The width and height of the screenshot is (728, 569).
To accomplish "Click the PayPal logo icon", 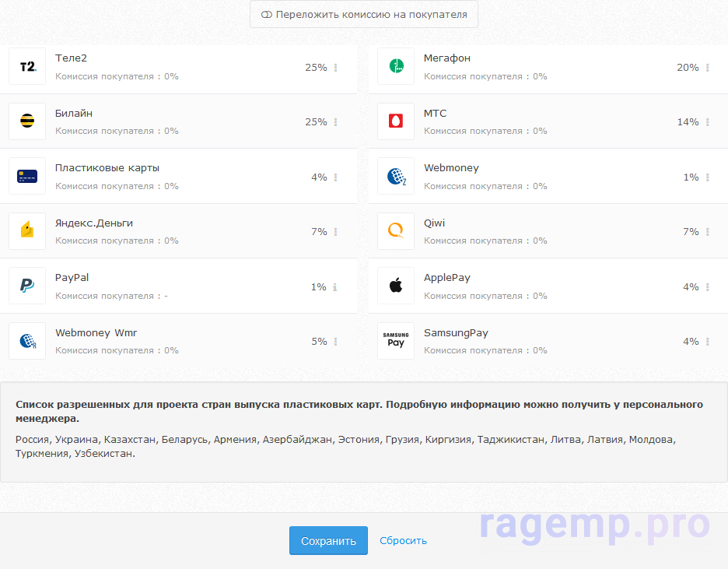I will (27, 286).
